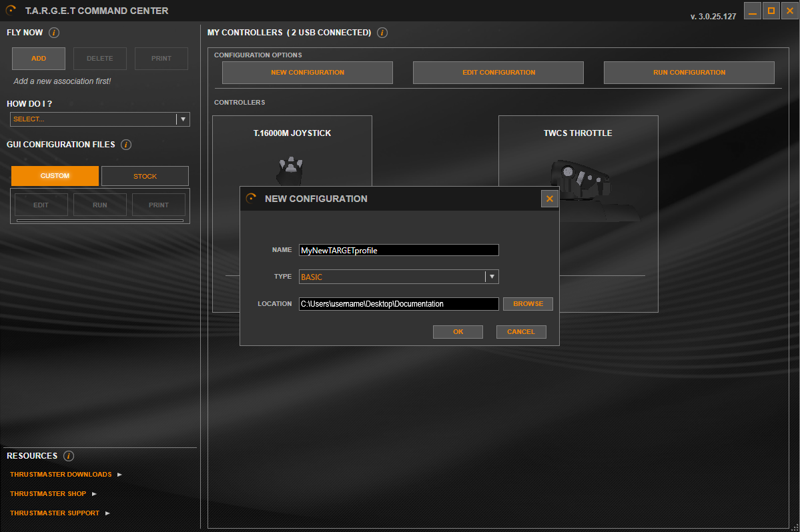Open the Thrustmaster Shop link
Screen dimensions: 800x532
(x=48, y=494)
